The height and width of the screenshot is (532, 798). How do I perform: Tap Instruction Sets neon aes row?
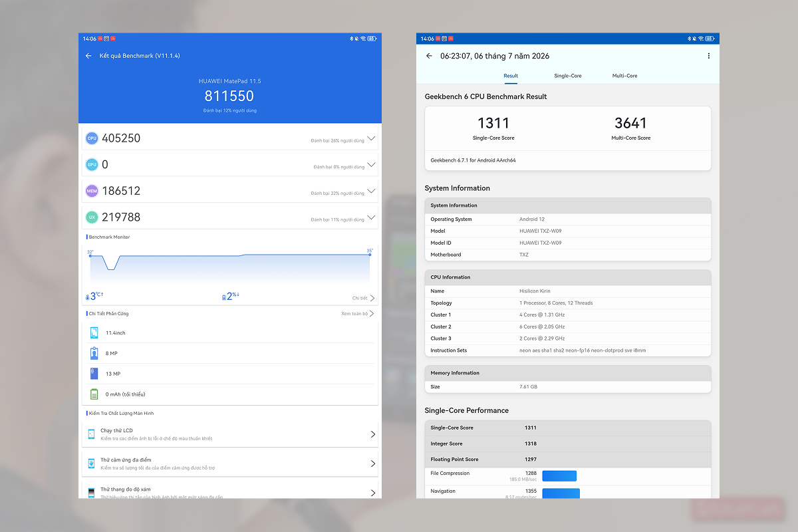(x=568, y=350)
